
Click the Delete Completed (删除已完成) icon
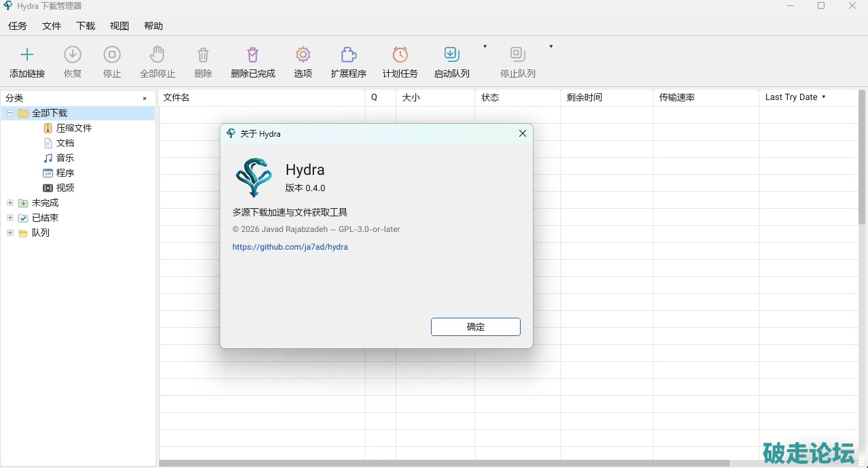[253, 55]
